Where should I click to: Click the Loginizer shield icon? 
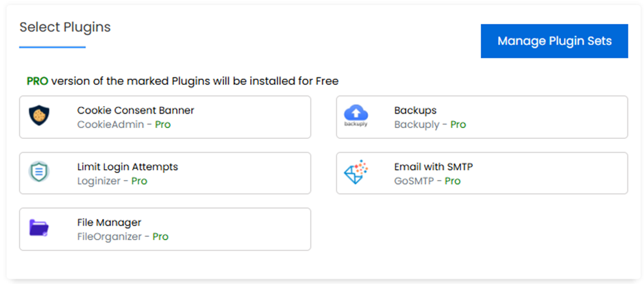tap(39, 172)
